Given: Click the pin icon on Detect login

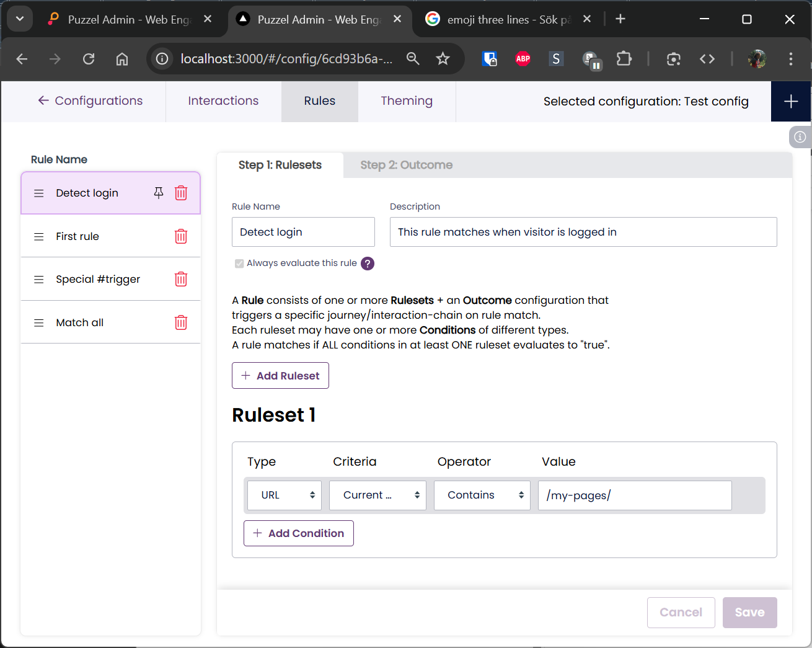Looking at the screenshot, I should 159,193.
